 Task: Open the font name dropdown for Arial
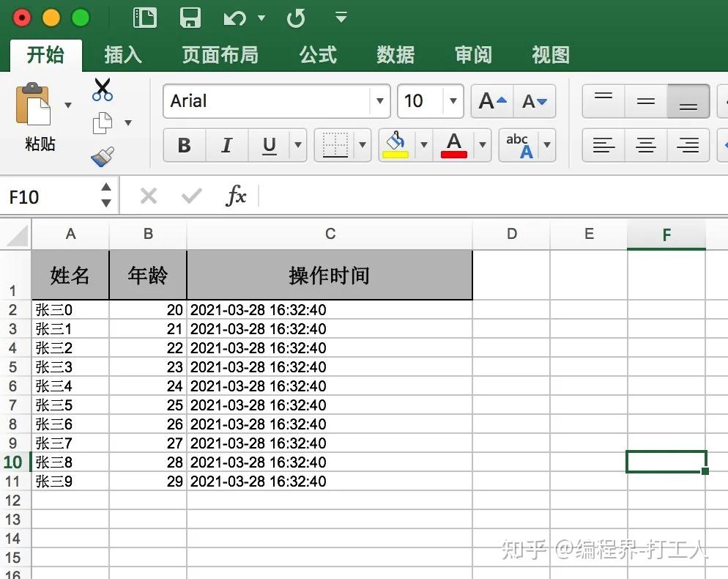pyautogui.click(x=379, y=101)
